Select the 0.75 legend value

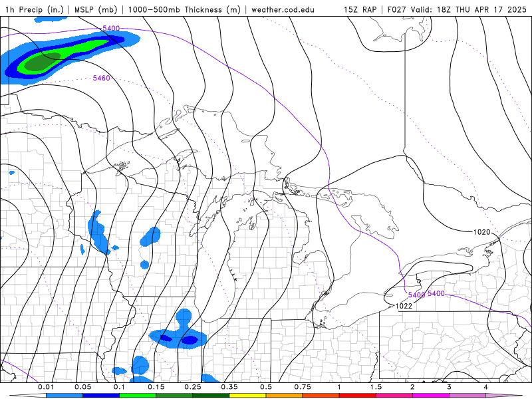(303, 387)
